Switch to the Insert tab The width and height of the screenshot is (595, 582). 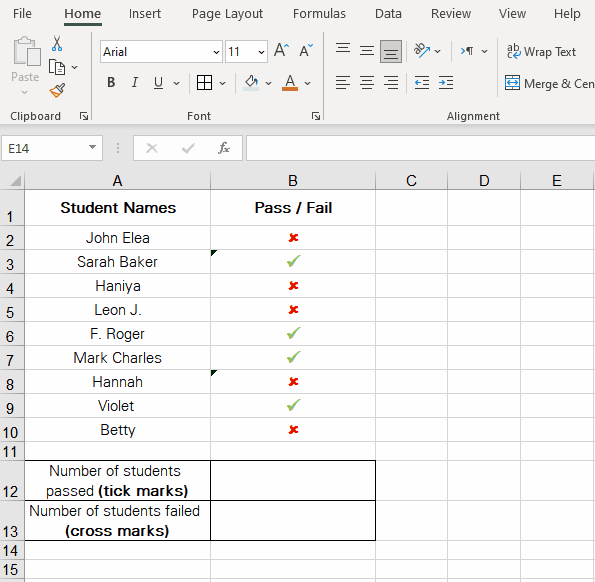tap(145, 14)
